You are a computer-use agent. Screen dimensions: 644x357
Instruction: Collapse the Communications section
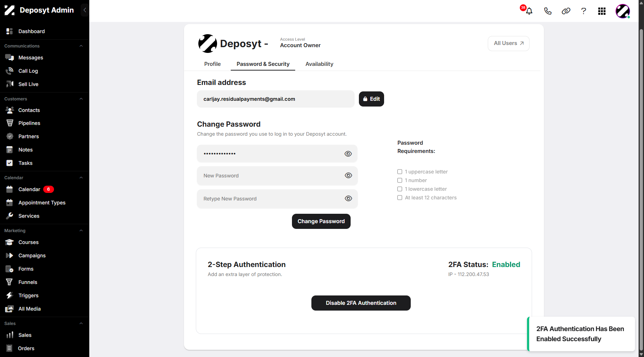[x=81, y=46]
